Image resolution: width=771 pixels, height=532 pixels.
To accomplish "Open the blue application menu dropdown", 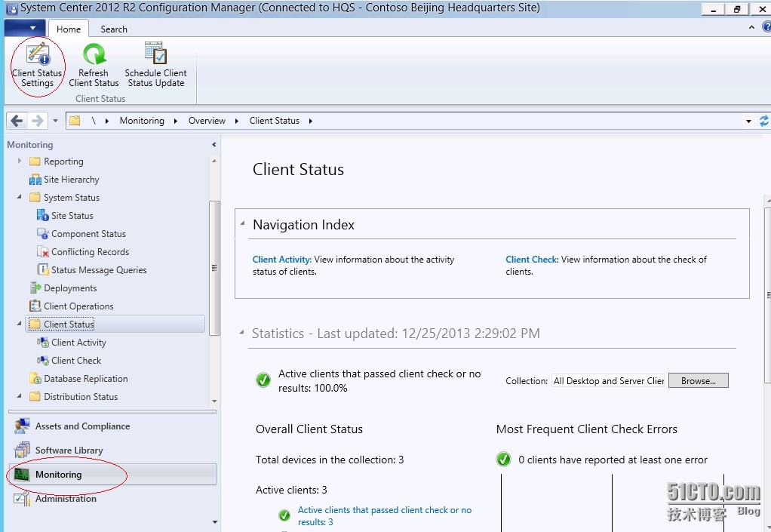I will pyautogui.click(x=25, y=28).
